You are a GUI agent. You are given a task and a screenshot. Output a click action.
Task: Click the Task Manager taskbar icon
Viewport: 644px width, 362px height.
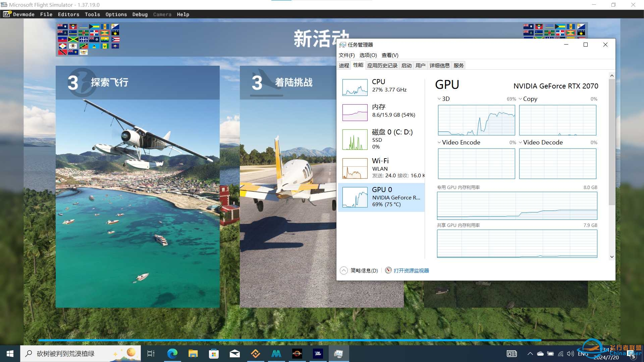pyautogui.click(x=339, y=354)
